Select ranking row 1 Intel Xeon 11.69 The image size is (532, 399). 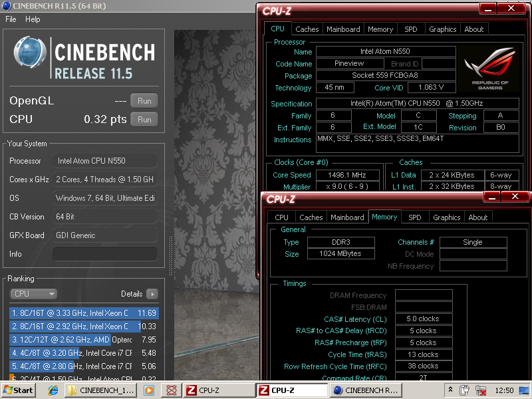pyautogui.click(x=84, y=313)
